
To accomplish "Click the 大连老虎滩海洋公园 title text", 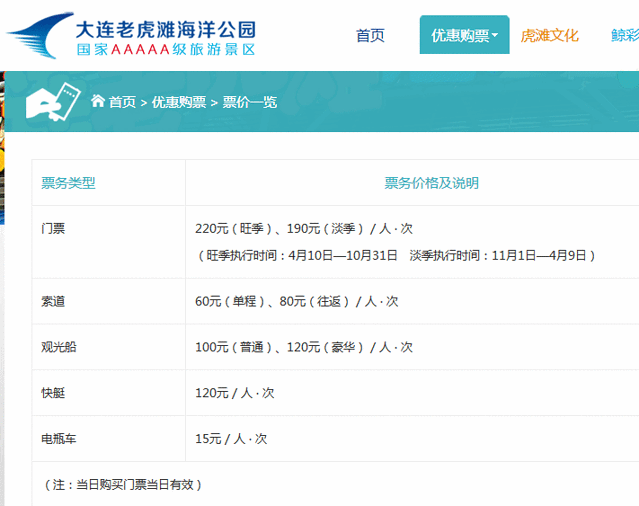I will (x=166, y=30).
